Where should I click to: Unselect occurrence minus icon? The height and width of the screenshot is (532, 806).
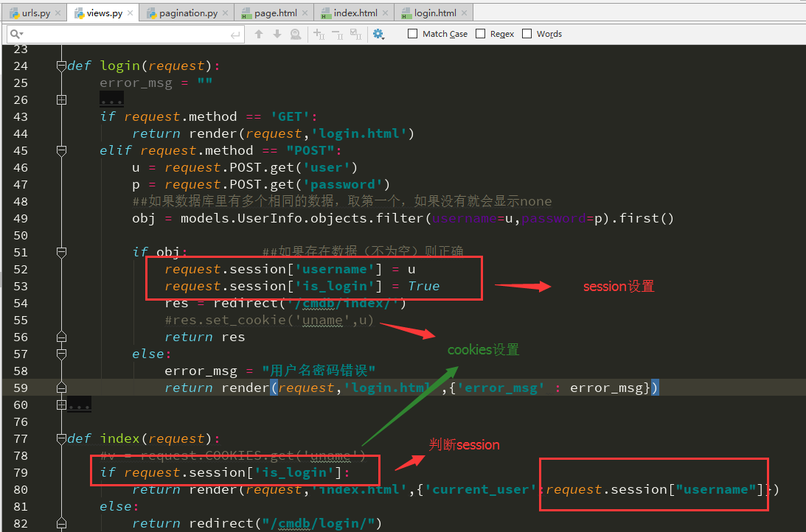(337, 34)
